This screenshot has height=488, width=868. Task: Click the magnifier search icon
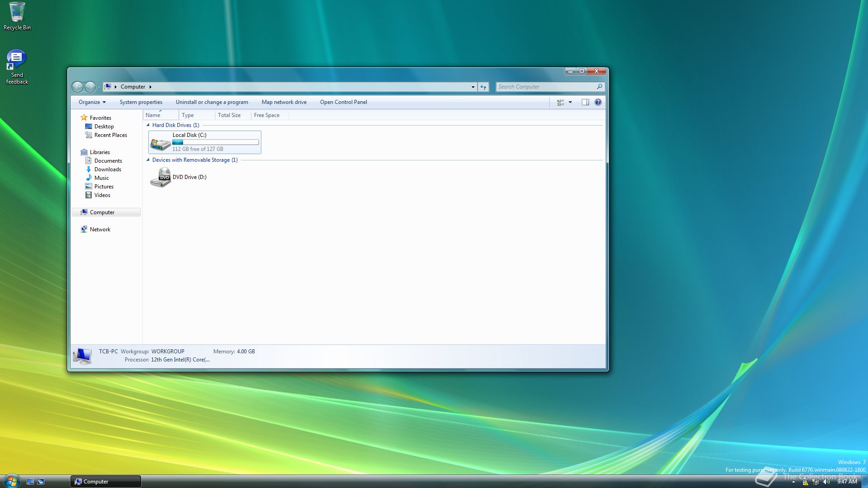[600, 87]
